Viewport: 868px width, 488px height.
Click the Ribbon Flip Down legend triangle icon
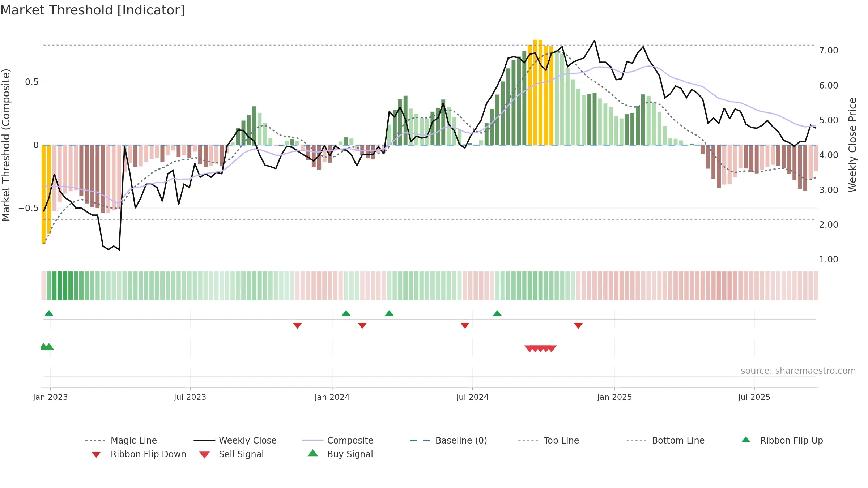(96, 455)
